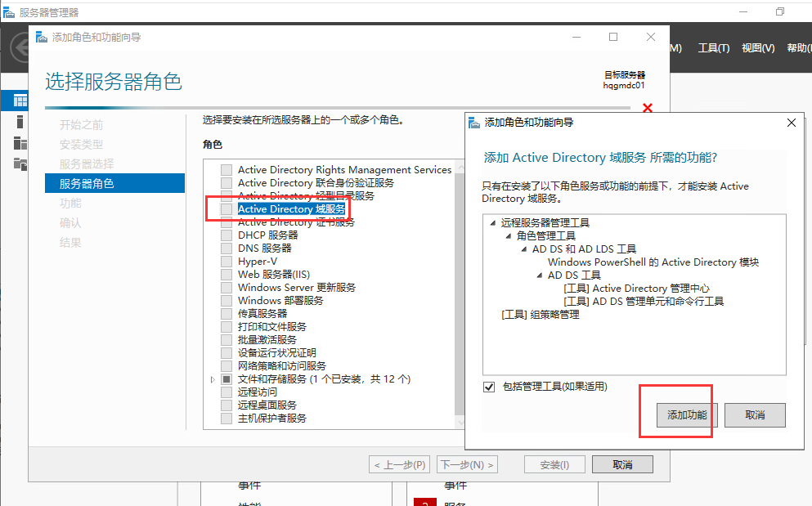Expand 文件和存储服务 role tree
The image size is (812, 506).
[x=213, y=379]
